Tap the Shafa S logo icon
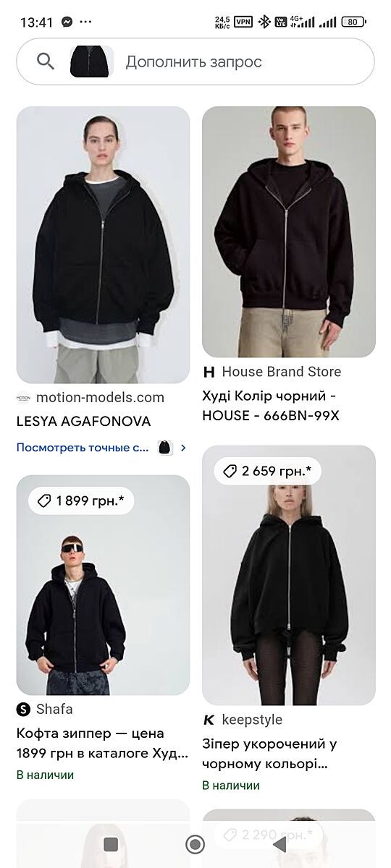The width and height of the screenshot is (391, 868). pos(23,709)
